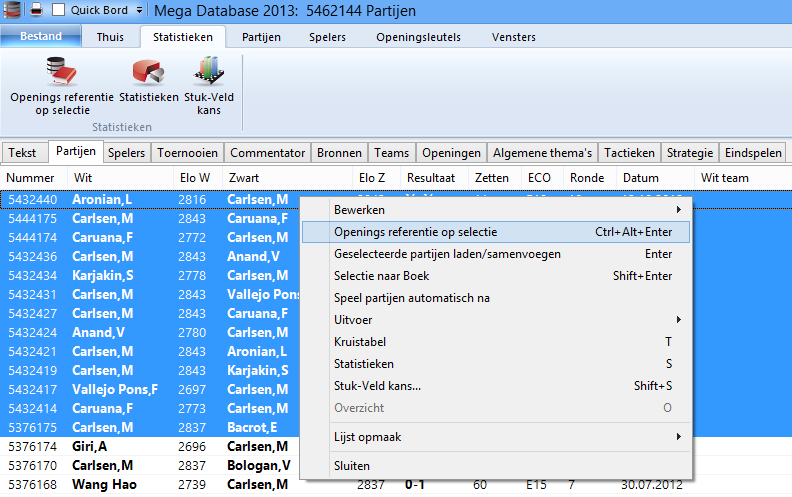Switch to the Partijen ribbon tab
This screenshot has width=792, height=497.
261,37
